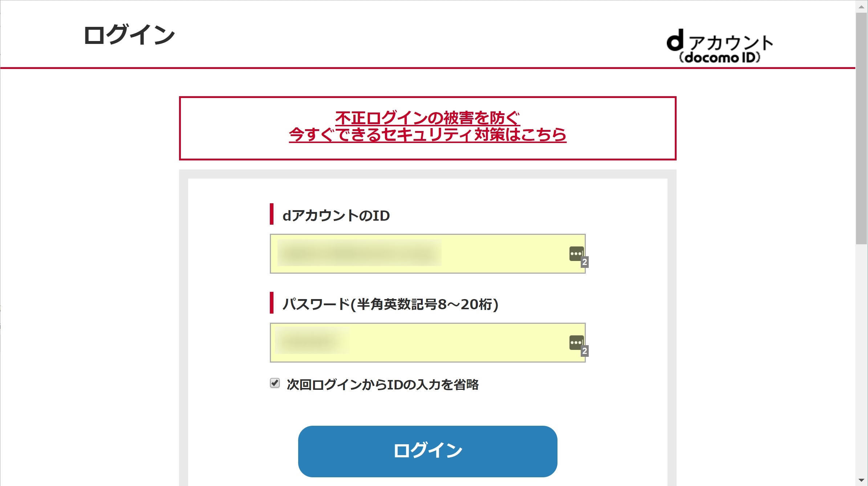This screenshot has height=486, width=868.
Task: Click the "(docomo ID)" text under the logo
Action: pyautogui.click(x=719, y=58)
